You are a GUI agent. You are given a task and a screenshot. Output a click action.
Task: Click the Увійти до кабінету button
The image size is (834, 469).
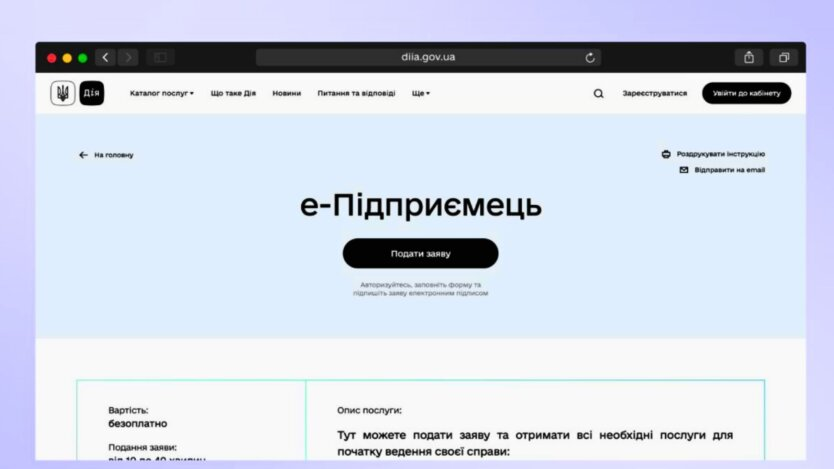[x=746, y=93]
